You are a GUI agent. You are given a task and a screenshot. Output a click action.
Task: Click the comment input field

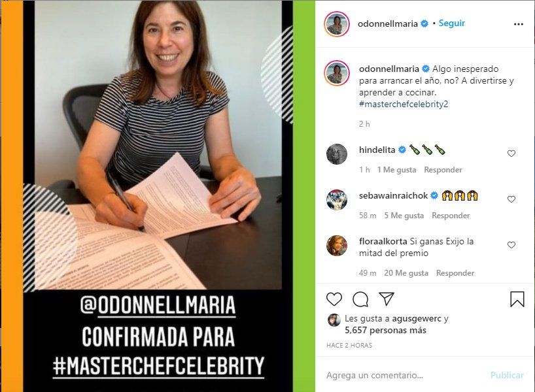[x=404, y=375]
